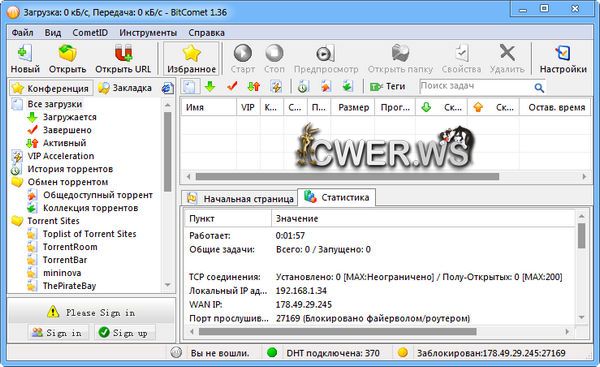The image size is (600, 367).
Task: Select Завершено in the tree
Action: click(67, 130)
